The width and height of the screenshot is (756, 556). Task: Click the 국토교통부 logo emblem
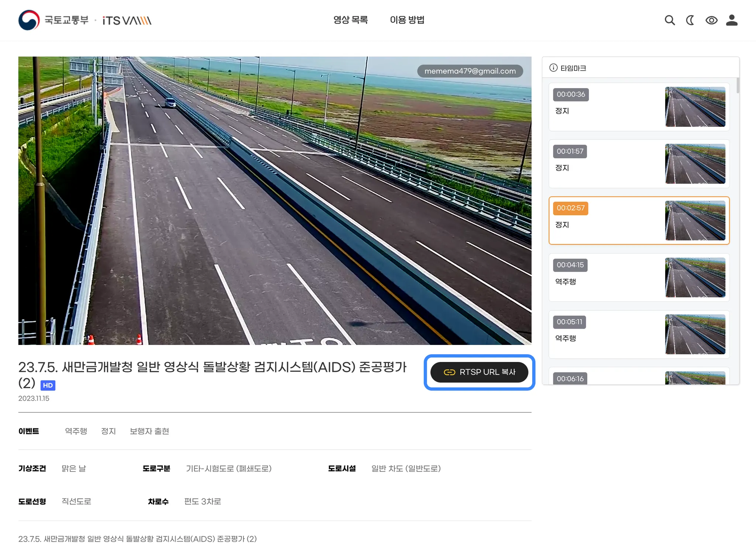click(x=29, y=20)
